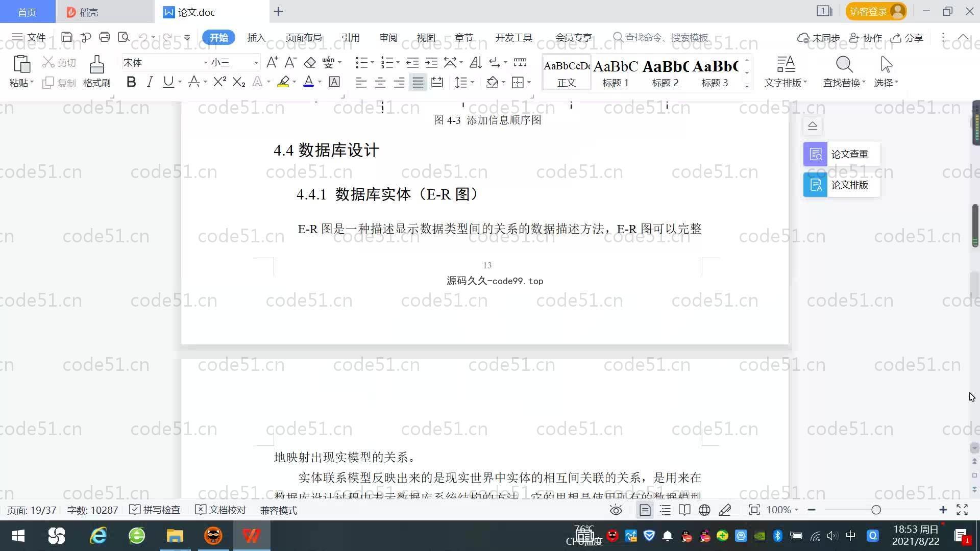Switch to reading layout view
This screenshot has width=980, height=551.
click(684, 510)
